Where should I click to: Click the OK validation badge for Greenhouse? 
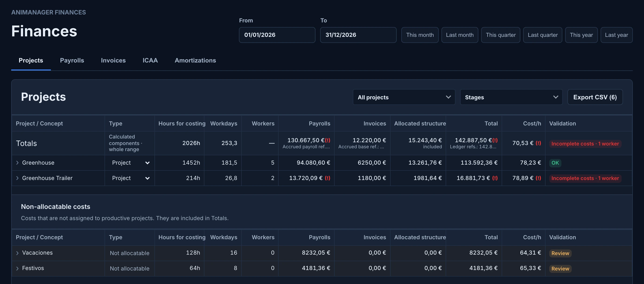555,163
